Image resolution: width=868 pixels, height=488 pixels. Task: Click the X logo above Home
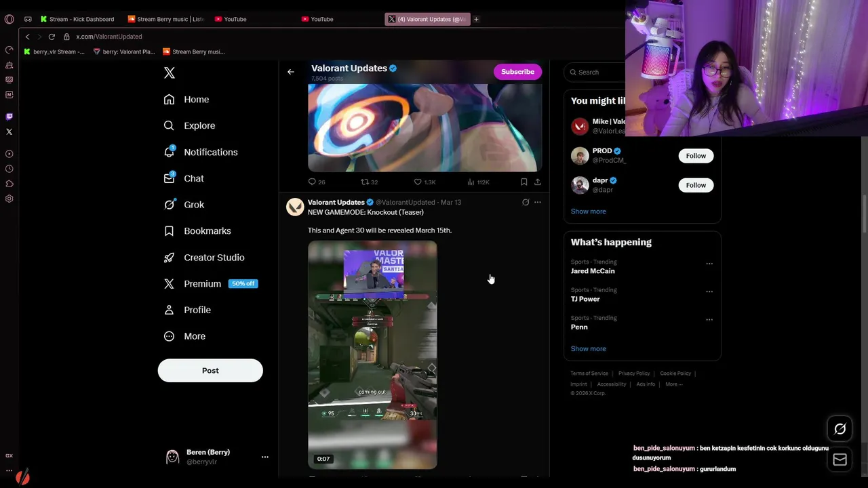tap(170, 73)
